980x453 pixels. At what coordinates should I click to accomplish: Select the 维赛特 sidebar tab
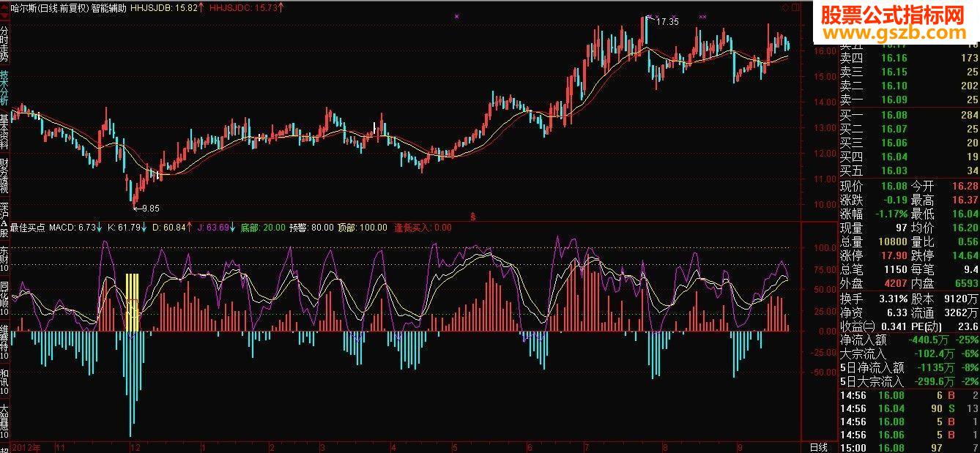point(4,342)
